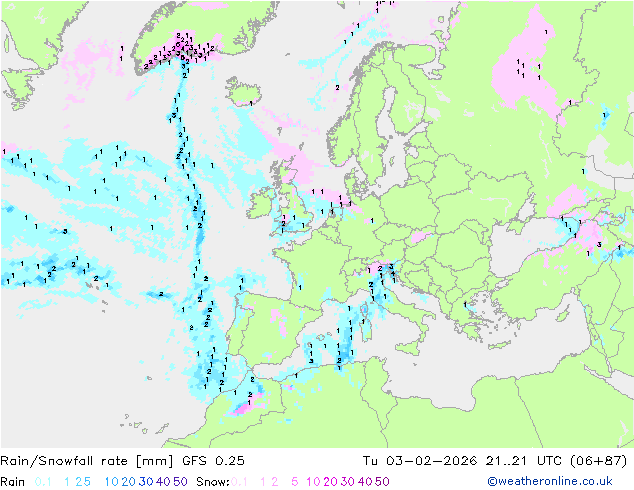Click the '(06+87)' forecast run label
The height and width of the screenshot is (490, 634).
598,461
